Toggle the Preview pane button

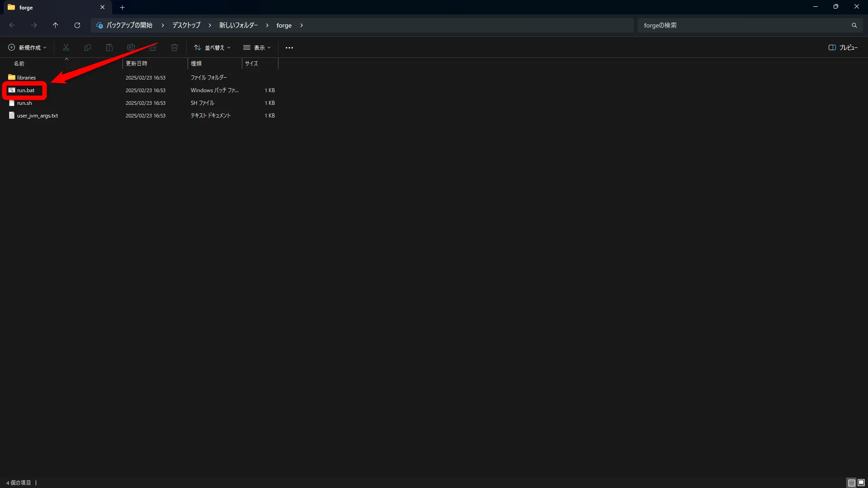(843, 47)
